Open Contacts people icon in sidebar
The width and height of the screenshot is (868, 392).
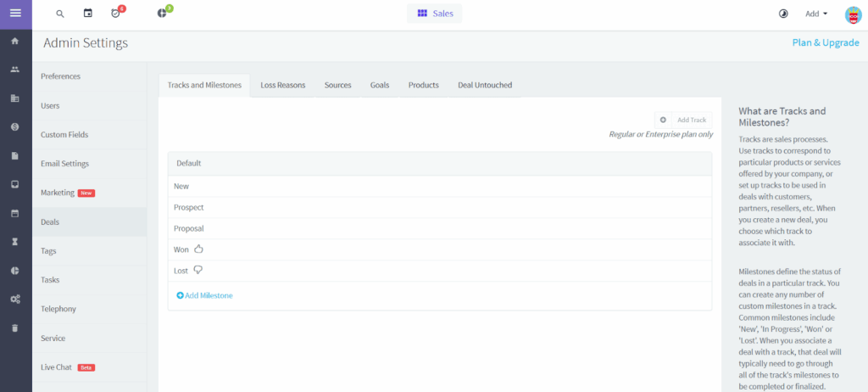point(15,70)
